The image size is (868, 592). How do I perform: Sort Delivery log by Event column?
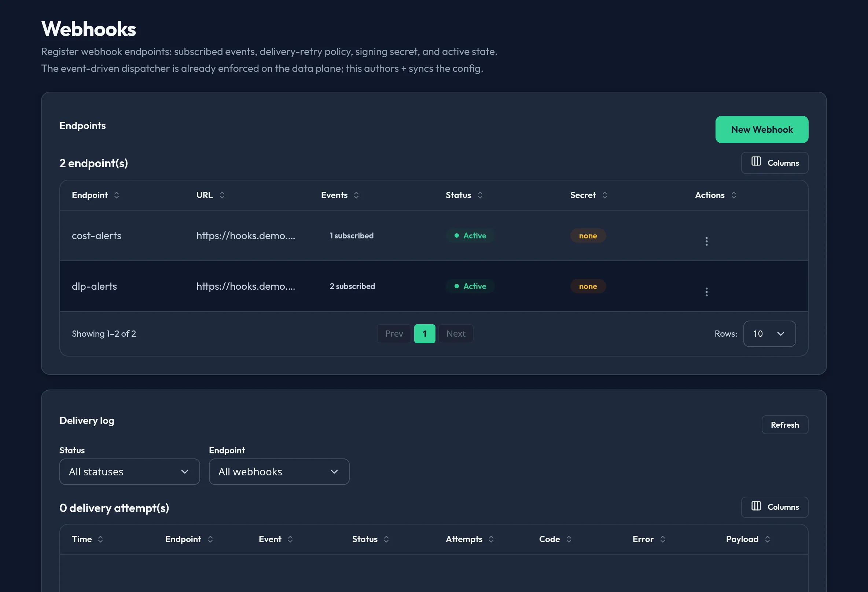pos(276,539)
